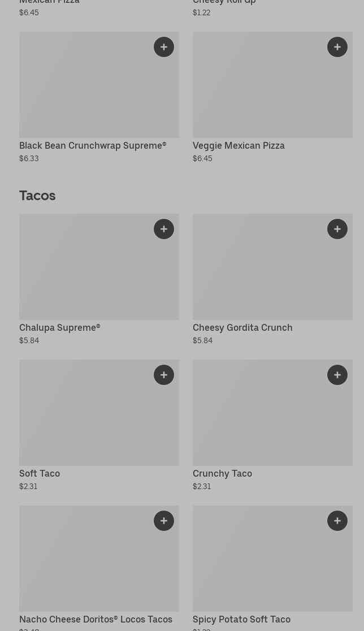Open the Veggie Mexican Pizza item name
Image resolution: width=364 pixels, height=631 pixels.
239,145
